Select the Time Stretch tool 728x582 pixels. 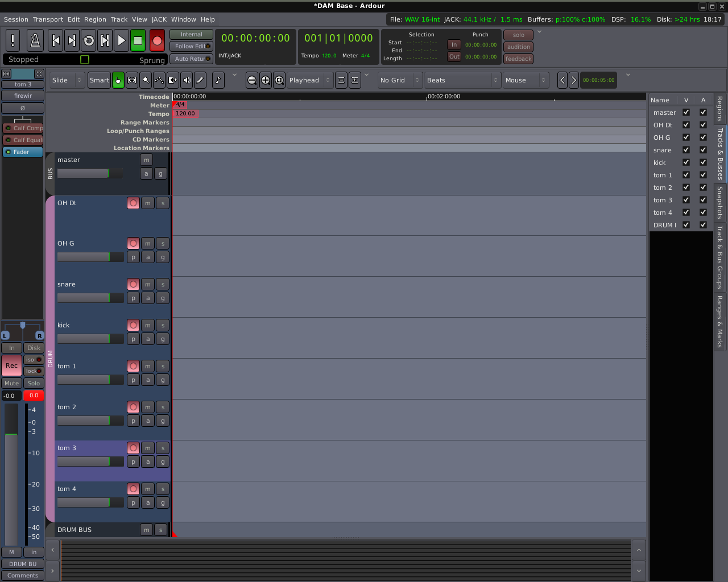coord(173,80)
